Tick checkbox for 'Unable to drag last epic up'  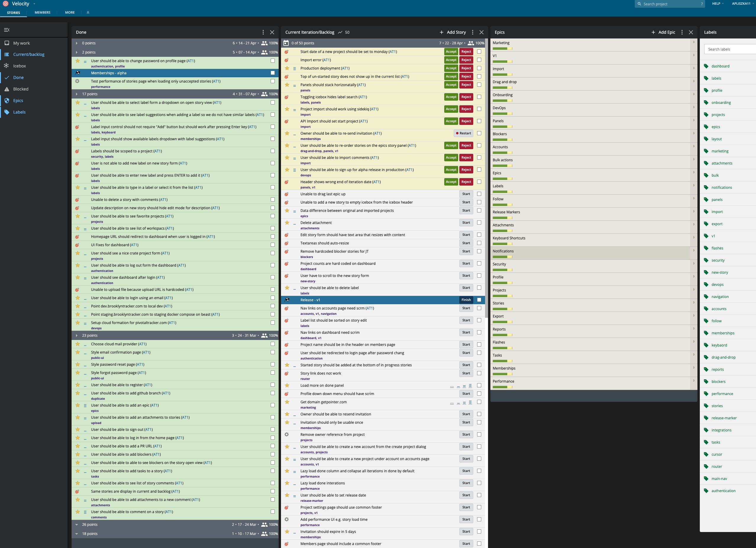coord(479,194)
